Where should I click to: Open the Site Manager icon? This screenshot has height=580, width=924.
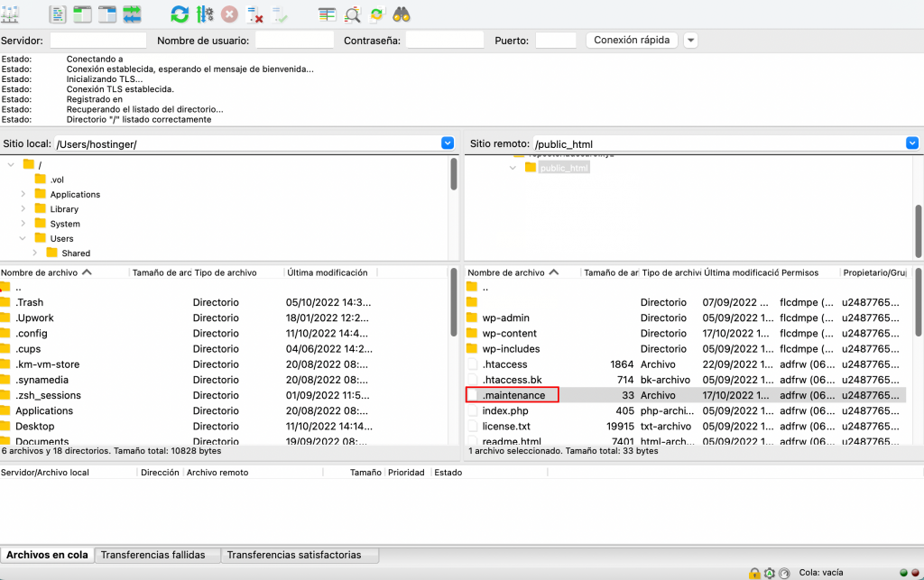pyautogui.click(x=12, y=14)
